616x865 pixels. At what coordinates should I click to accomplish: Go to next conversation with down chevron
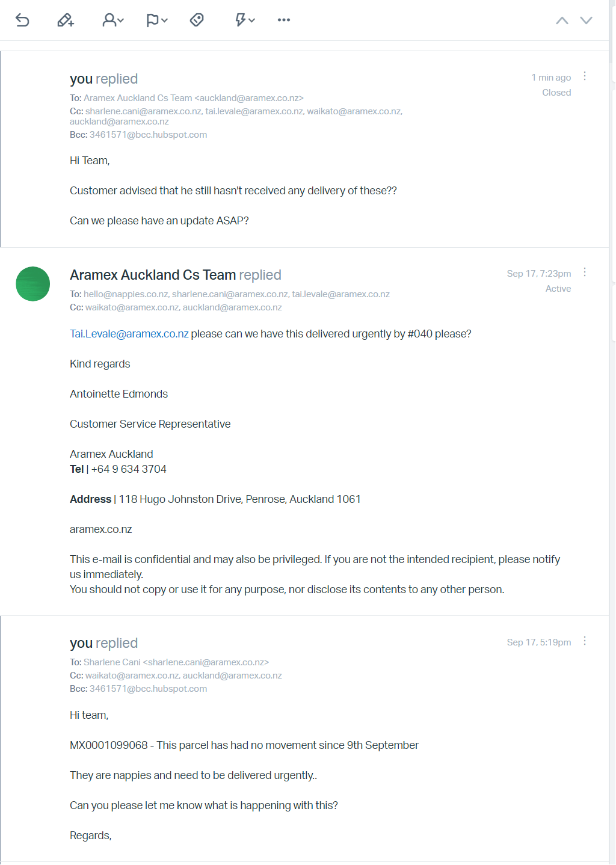point(586,20)
